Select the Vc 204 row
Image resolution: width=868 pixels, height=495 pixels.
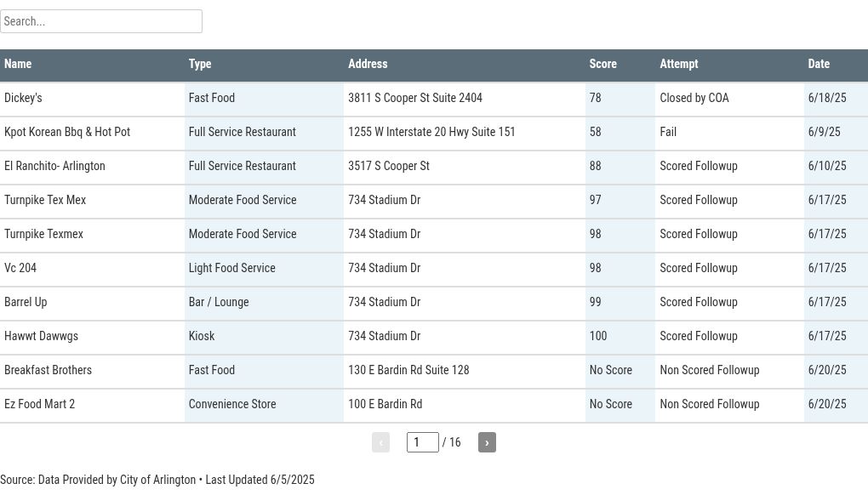434,268
